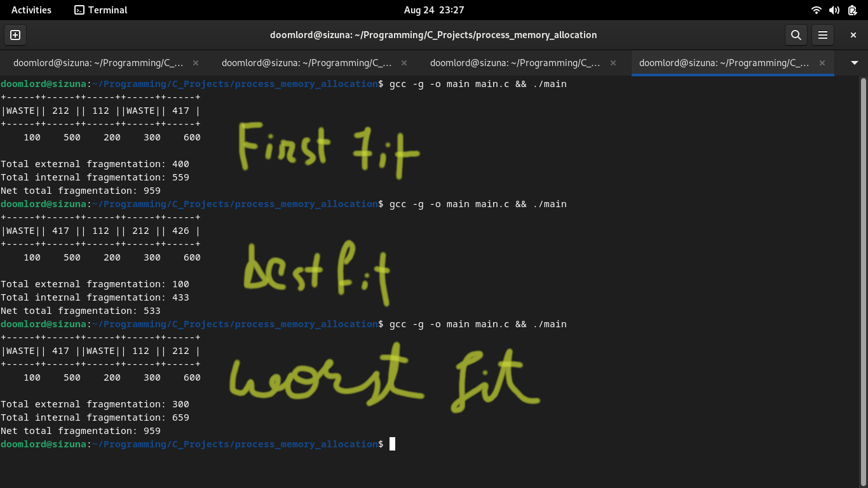Switch to the second terminal tab

tap(307, 63)
